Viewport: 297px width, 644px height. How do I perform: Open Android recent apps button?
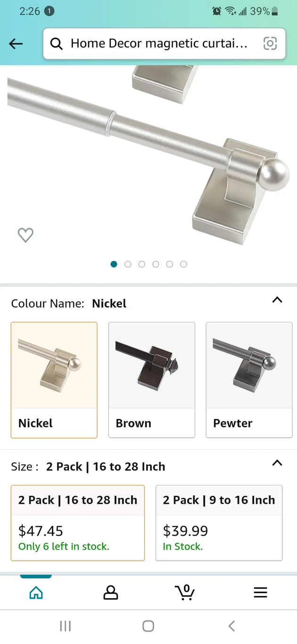[66, 626]
